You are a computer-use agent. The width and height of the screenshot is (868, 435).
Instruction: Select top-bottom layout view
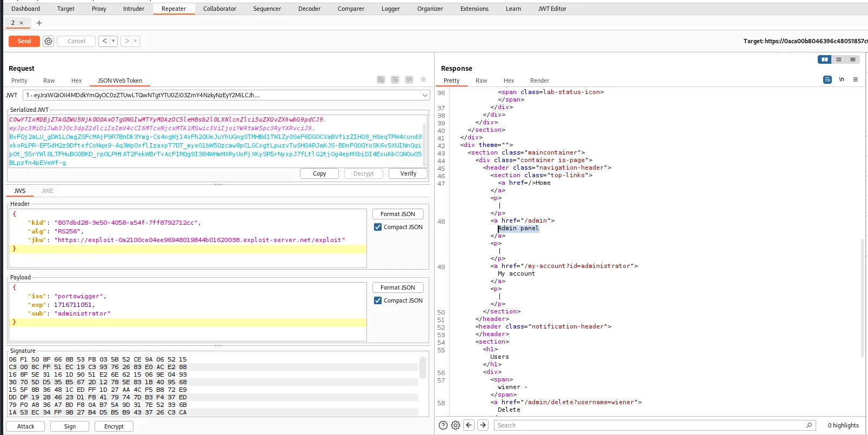839,59
